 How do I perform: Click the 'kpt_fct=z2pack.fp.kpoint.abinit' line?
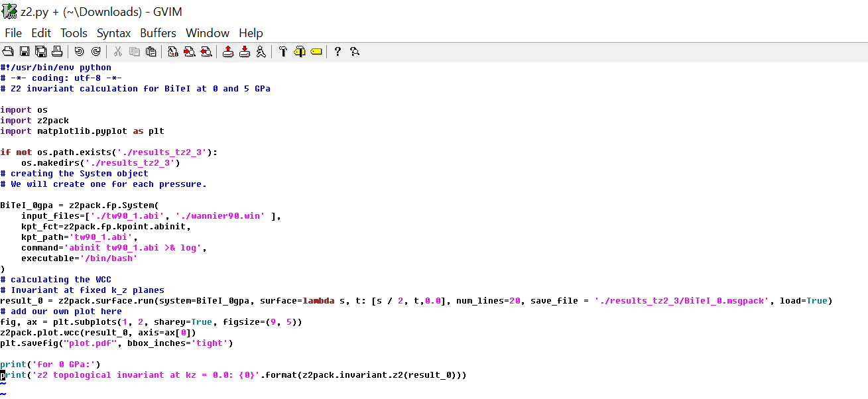point(106,227)
